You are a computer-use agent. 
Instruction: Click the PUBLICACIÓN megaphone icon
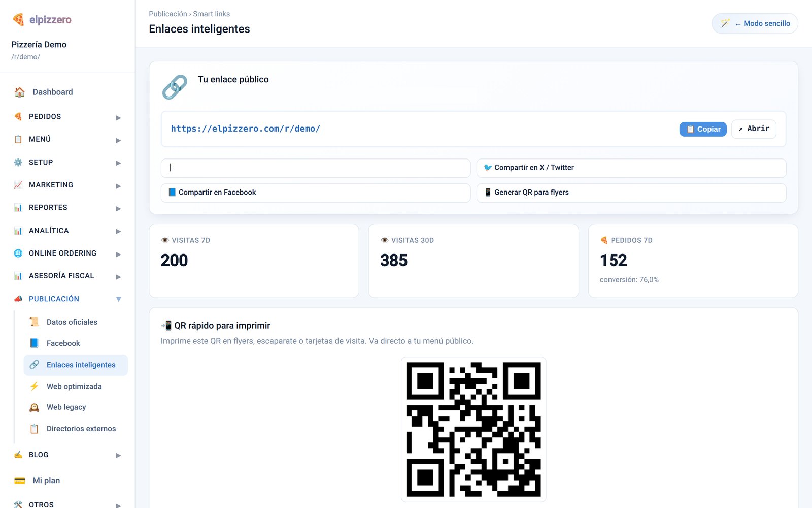coord(18,299)
